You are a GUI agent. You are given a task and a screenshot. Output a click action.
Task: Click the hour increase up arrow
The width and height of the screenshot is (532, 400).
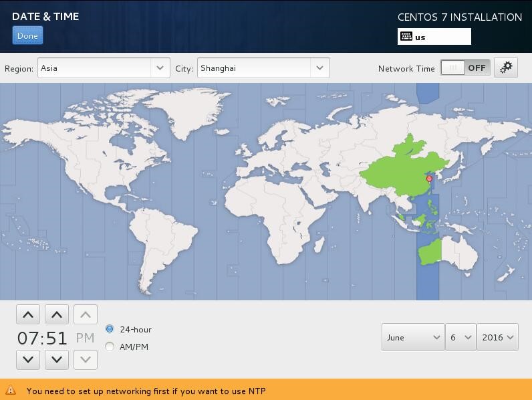point(27,314)
